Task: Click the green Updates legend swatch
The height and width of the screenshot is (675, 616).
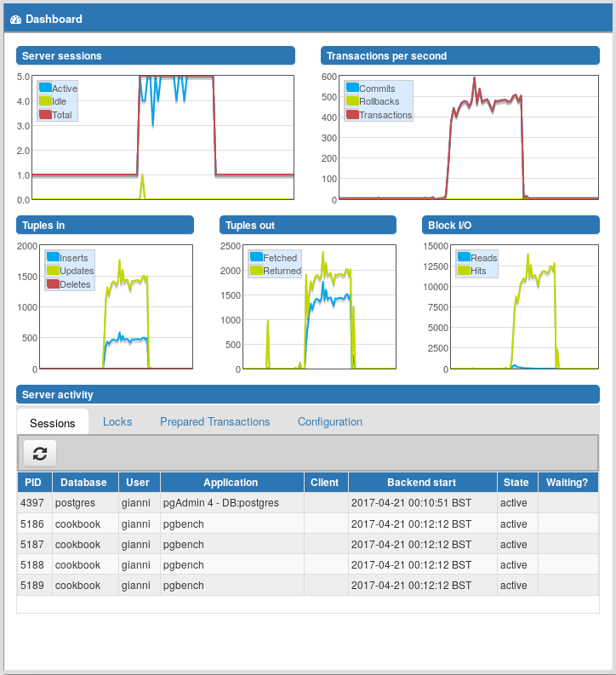Action: tap(53, 271)
